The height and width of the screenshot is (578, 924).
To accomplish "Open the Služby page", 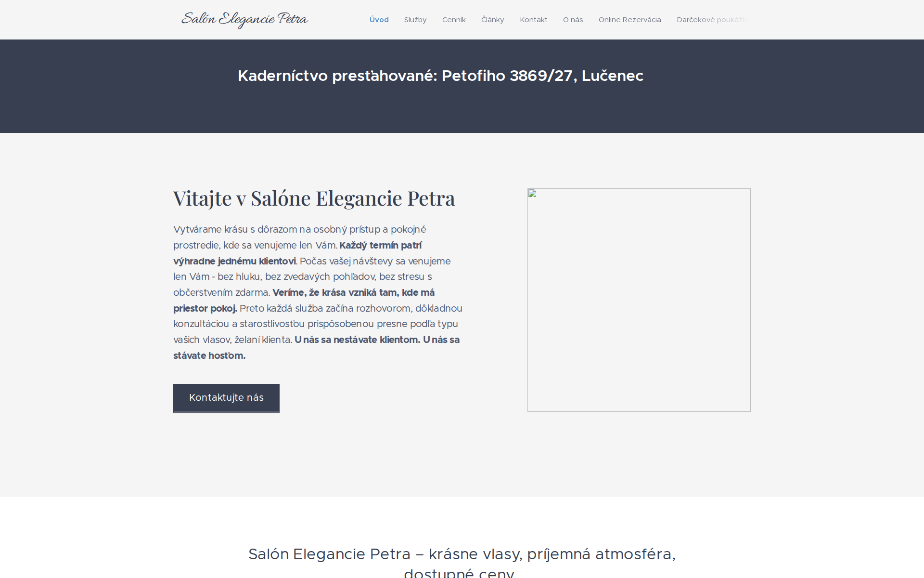I will [415, 20].
